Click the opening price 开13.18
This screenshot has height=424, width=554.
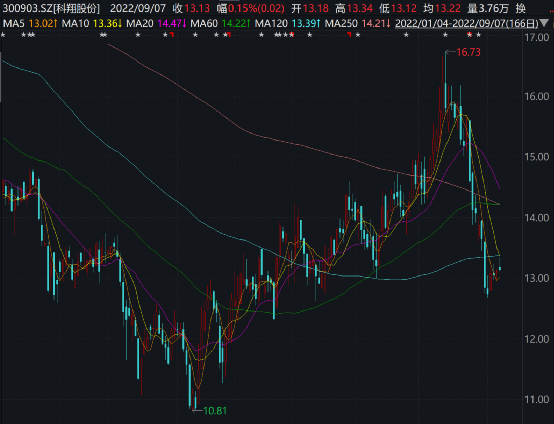310,8
